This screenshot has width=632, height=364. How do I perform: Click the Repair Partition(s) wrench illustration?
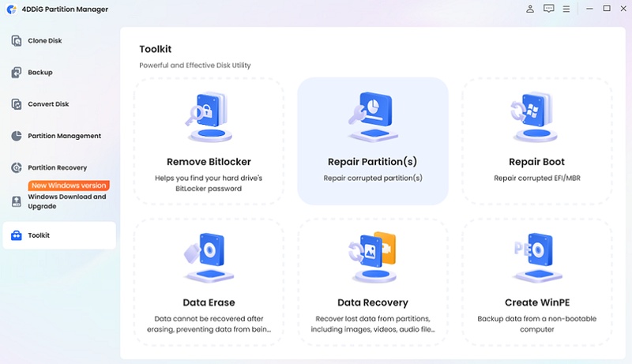click(373, 117)
